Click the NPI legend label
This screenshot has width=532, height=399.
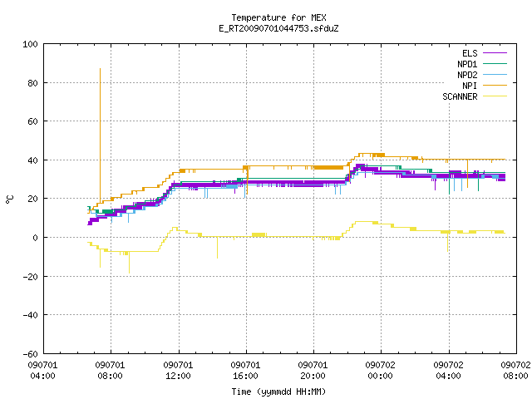coord(470,86)
